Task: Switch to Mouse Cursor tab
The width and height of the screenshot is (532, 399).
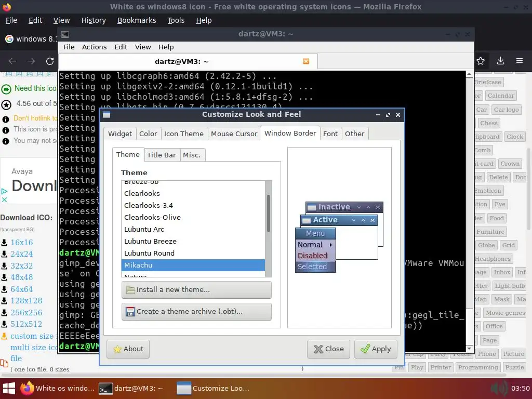Action: pyautogui.click(x=234, y=134)
